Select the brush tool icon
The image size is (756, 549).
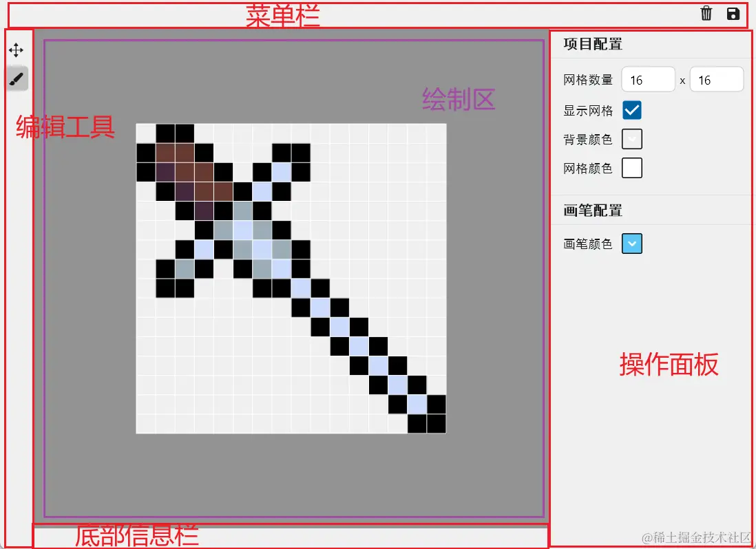17,78
